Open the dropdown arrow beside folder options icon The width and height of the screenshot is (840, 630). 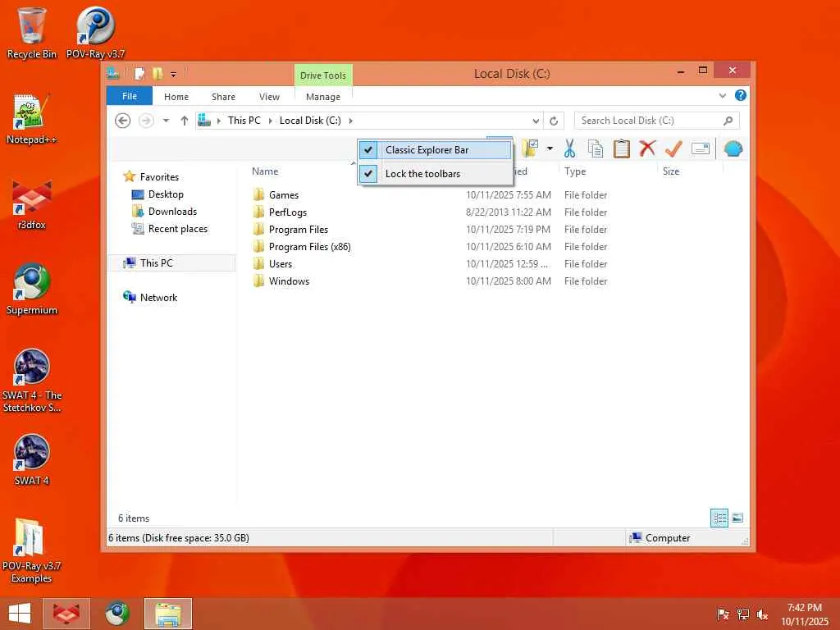(550, 148)
